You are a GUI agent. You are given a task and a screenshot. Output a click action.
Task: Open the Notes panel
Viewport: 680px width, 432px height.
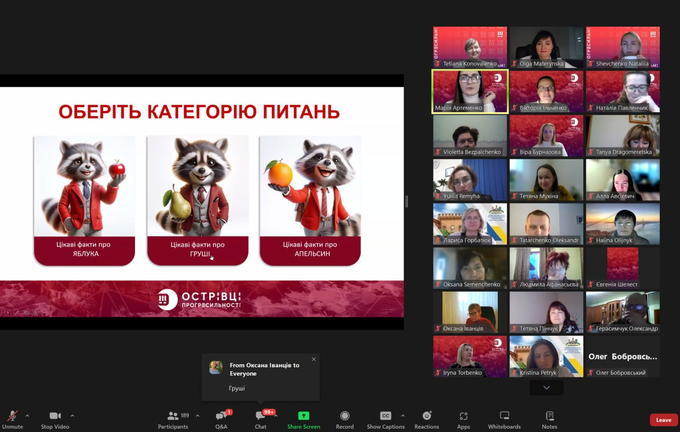pos(549,417)
